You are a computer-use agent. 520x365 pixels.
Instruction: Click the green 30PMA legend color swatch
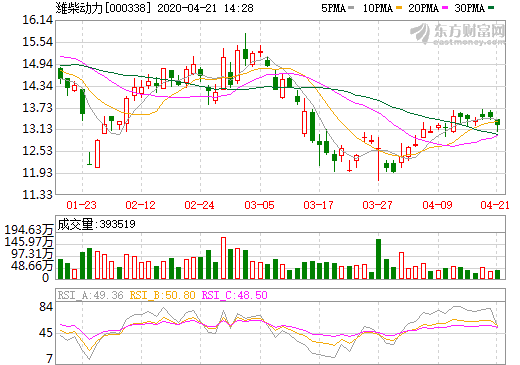(491, 8)
